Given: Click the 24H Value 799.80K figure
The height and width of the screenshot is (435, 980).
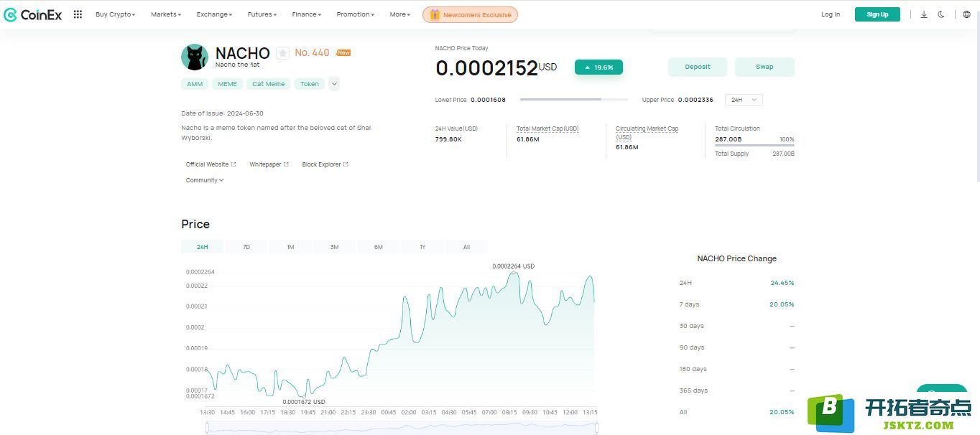Looking at the screenshot, I should pos(448,139).
